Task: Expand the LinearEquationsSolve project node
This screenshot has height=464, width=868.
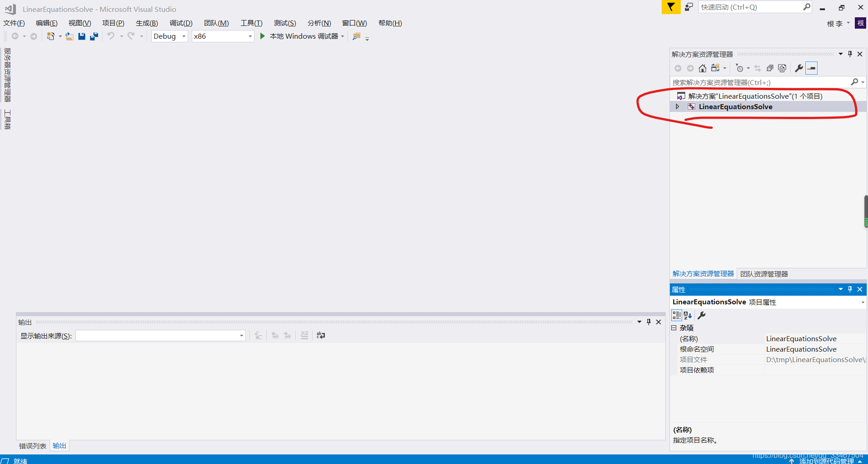Action: [x=677, y=106]
